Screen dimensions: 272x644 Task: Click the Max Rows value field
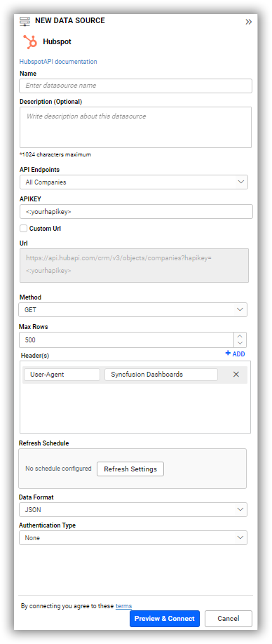tap(126, 340)
